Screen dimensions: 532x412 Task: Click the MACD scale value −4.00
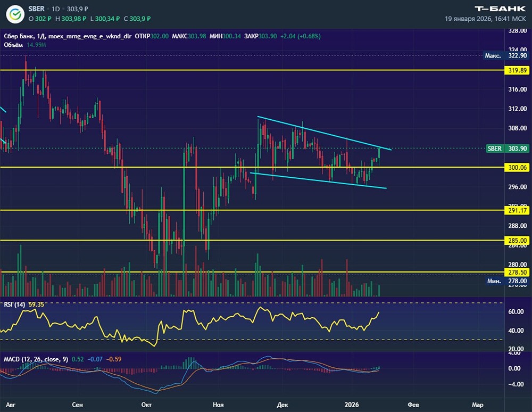click(516, 384)
